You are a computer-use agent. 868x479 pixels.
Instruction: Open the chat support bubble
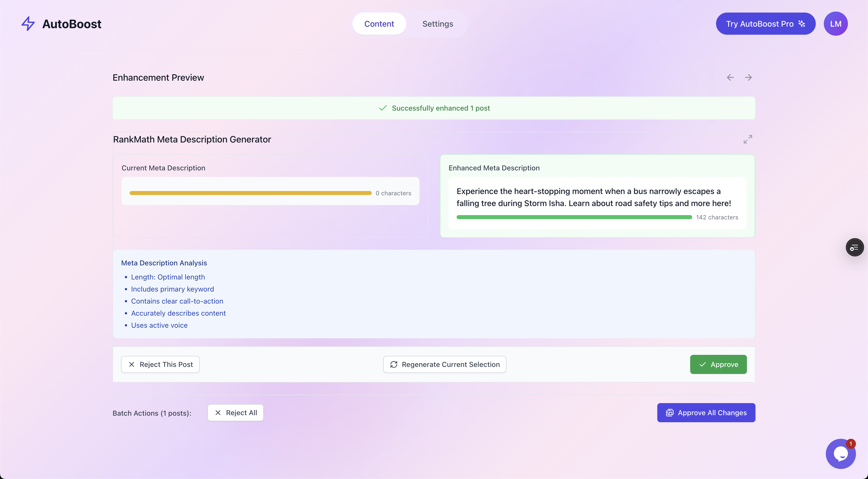[x=840, y=454]
